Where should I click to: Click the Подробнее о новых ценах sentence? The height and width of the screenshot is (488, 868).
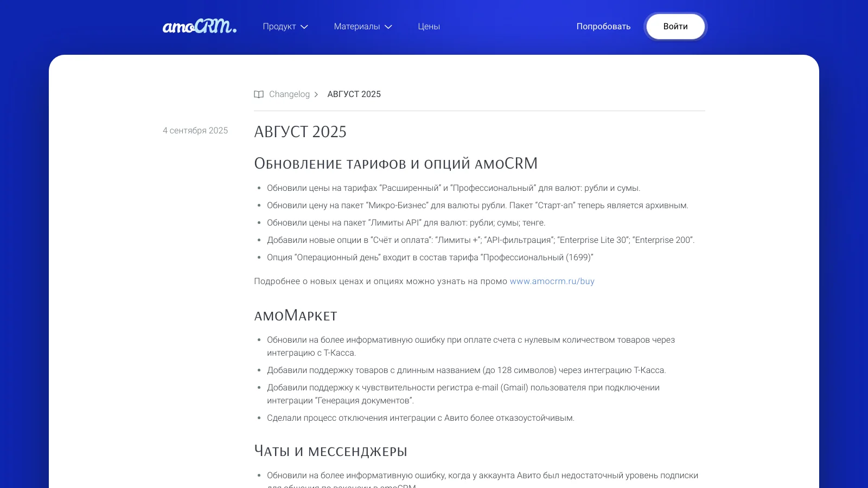(424, 281)
